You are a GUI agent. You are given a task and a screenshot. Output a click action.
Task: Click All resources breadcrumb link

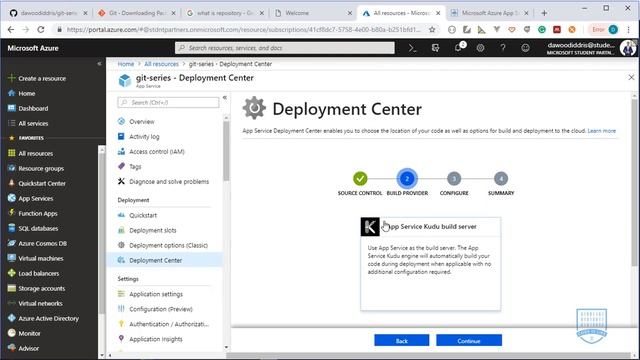[x=162, y=64]
